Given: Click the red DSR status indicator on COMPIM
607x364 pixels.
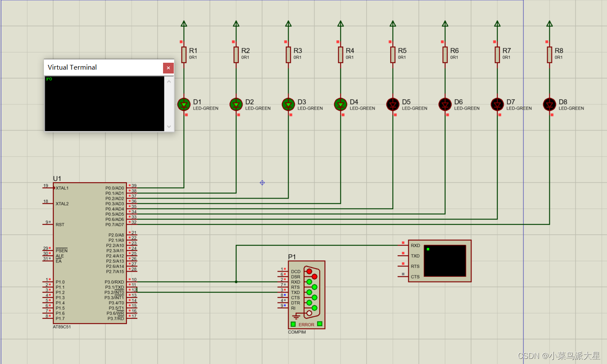Looking at the screenshot, I should tap(314, 276).
